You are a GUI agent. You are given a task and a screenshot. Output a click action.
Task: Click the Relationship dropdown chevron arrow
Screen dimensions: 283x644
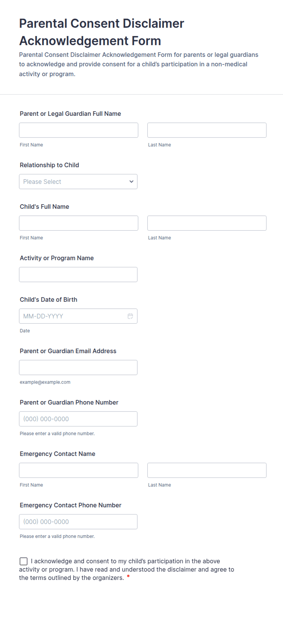point(131,182)
